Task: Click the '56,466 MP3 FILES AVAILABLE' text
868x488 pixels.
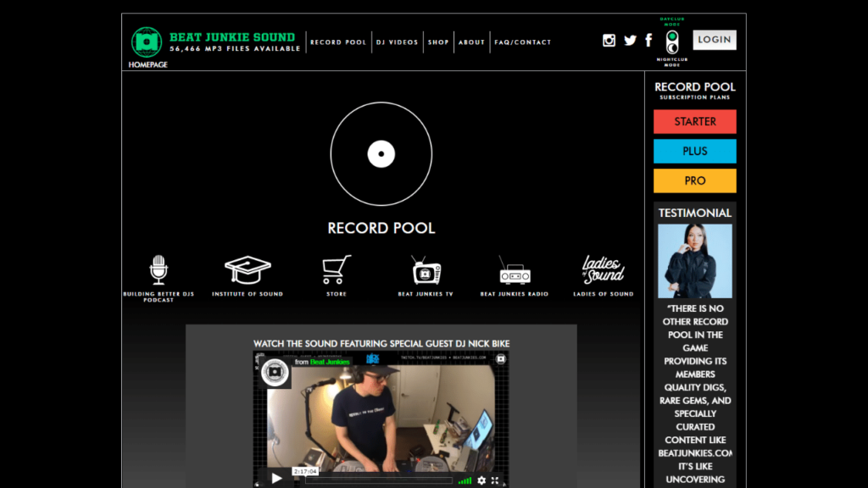Action: [x=235, y=48]
